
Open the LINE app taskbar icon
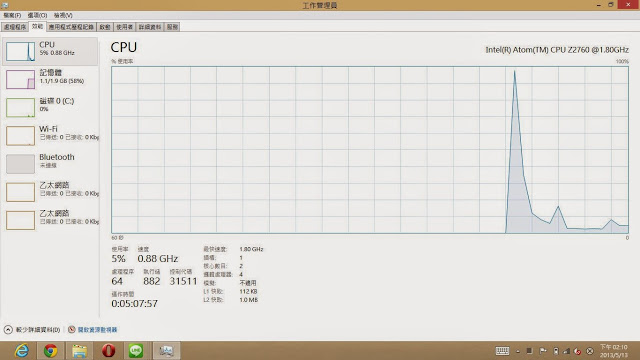pos(136,351)
